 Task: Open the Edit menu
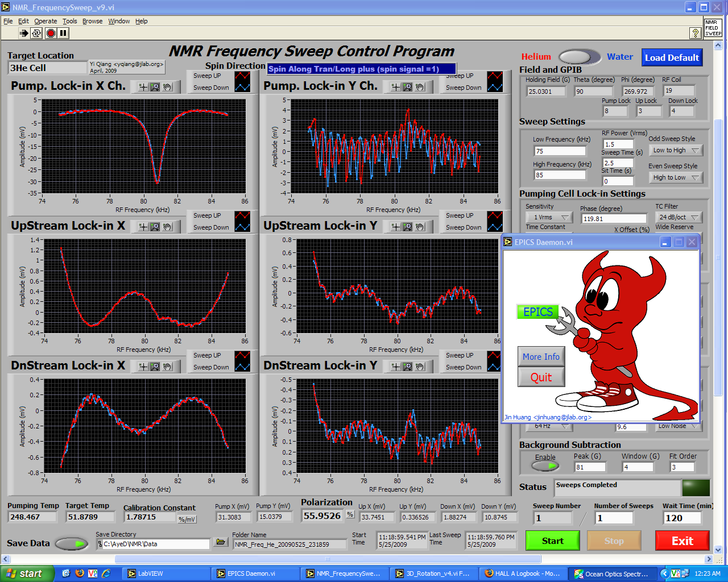point(23,21)
